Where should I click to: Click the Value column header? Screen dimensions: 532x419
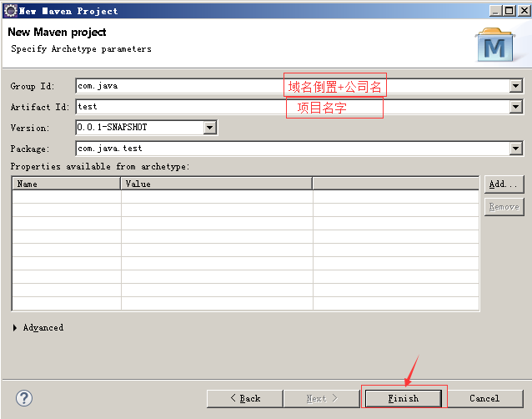coord(217,184)
